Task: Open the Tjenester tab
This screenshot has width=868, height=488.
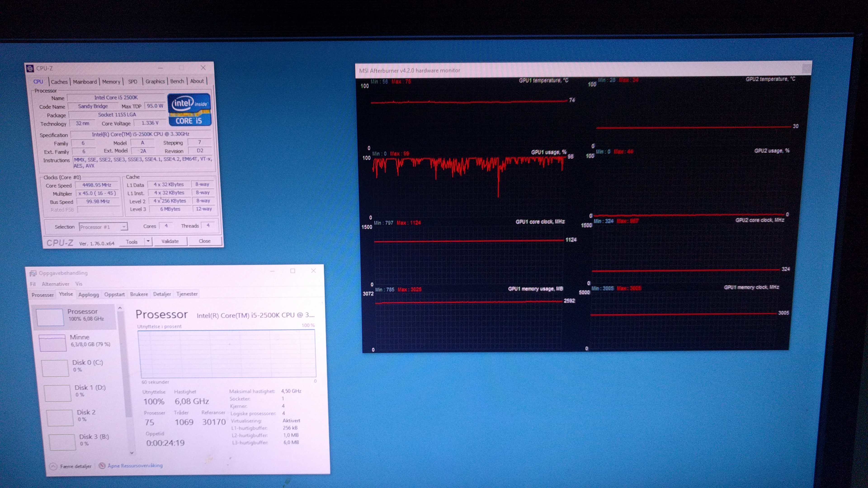Action: pyautogui.click(x=187, y=294)
